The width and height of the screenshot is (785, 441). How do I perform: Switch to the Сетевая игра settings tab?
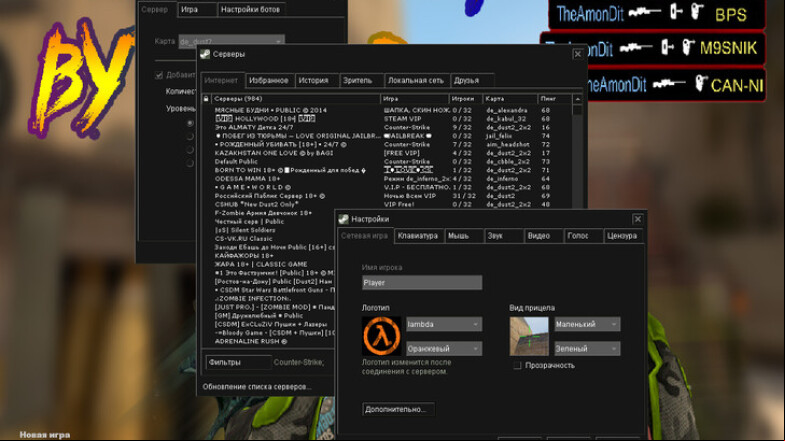(364, 235)
